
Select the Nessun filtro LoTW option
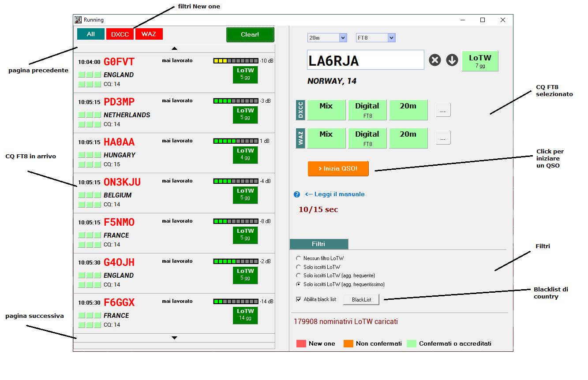click(x=299, y=258)
